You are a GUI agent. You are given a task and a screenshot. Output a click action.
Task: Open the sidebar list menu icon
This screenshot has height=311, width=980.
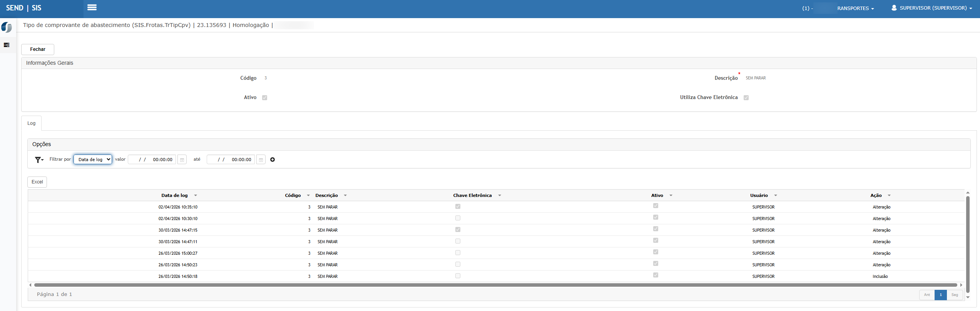[7, 45]
